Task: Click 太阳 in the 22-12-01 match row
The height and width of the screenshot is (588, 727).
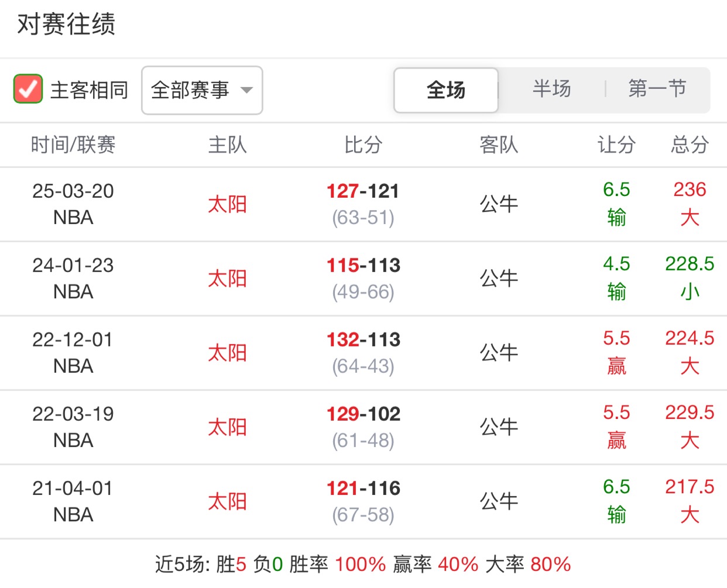Action: click(x=227, y=353)
